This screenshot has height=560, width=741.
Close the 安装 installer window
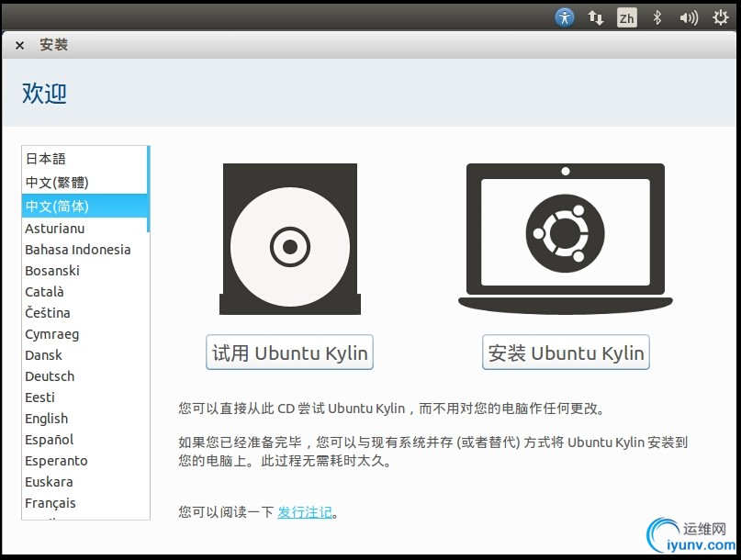[19, 45]
